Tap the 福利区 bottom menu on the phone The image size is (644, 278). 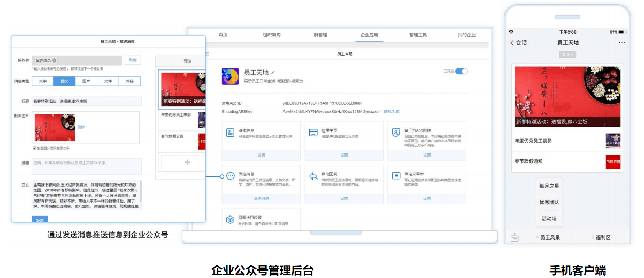603,237
